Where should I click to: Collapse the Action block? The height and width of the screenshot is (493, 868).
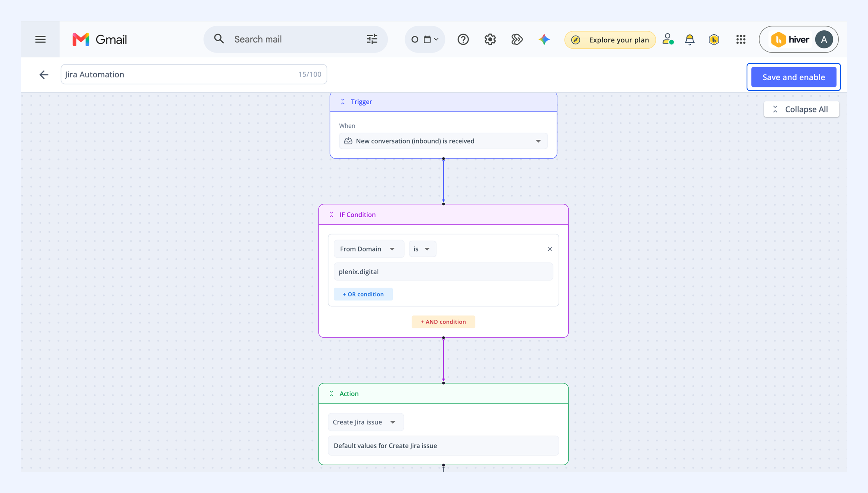pos(331,394)
